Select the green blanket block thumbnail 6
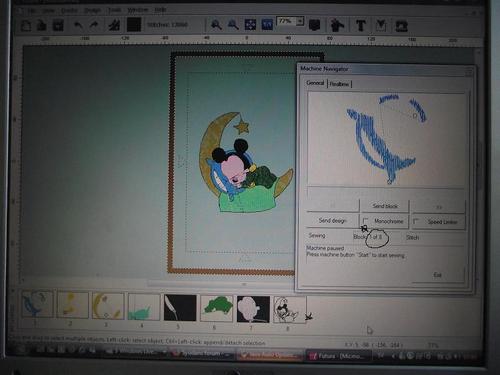Viewport: 500px width, 375px height. point(217,308)
